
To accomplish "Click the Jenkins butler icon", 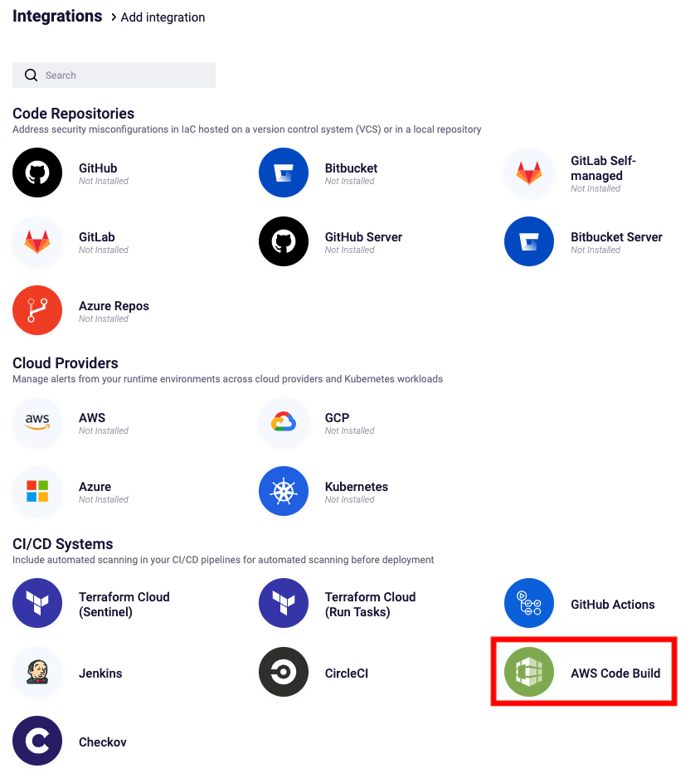I will (37, 672).
